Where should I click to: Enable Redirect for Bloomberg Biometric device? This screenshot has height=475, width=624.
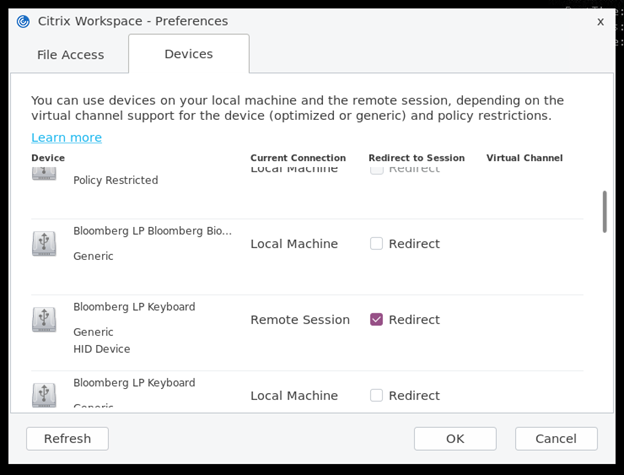point(377,243)
